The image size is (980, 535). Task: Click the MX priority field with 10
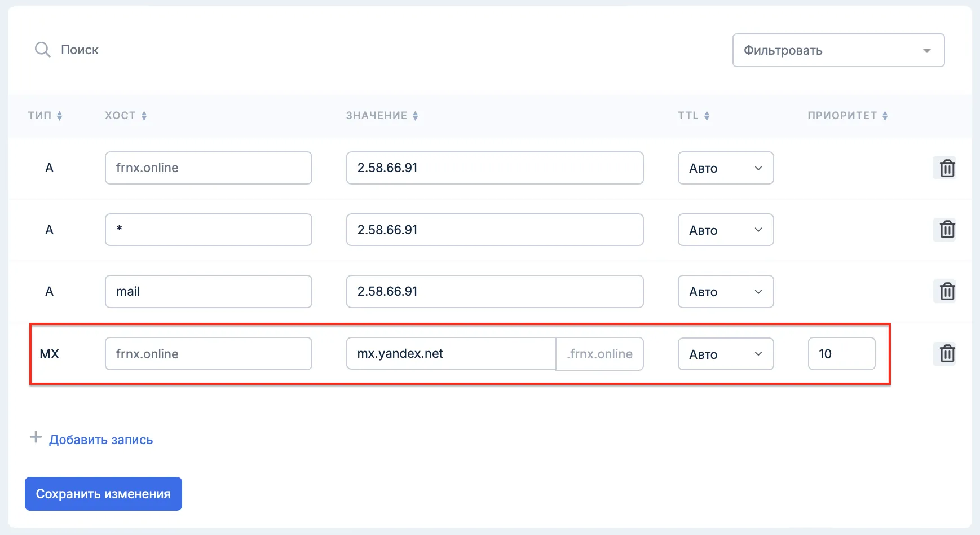coord(841,354)
